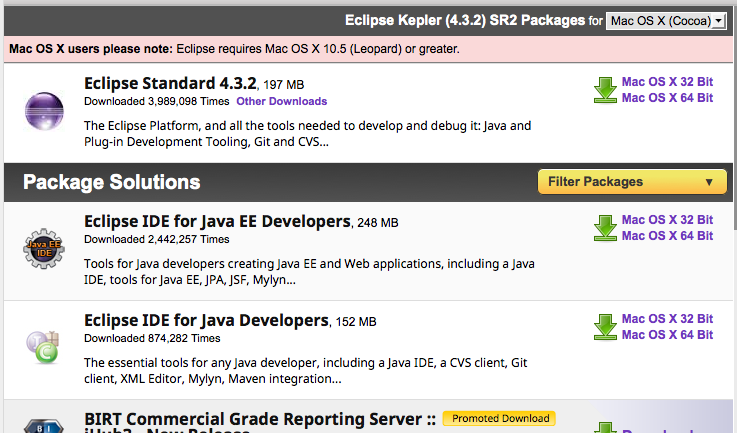737x433 pixels.
Task: Click green download arrow for BIRT Reporting Server
Action: coord(605,427)
